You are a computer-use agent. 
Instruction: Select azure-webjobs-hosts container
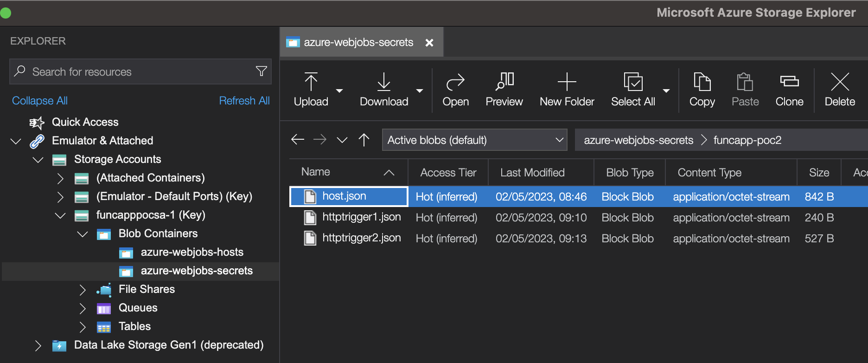pos(192,252)
